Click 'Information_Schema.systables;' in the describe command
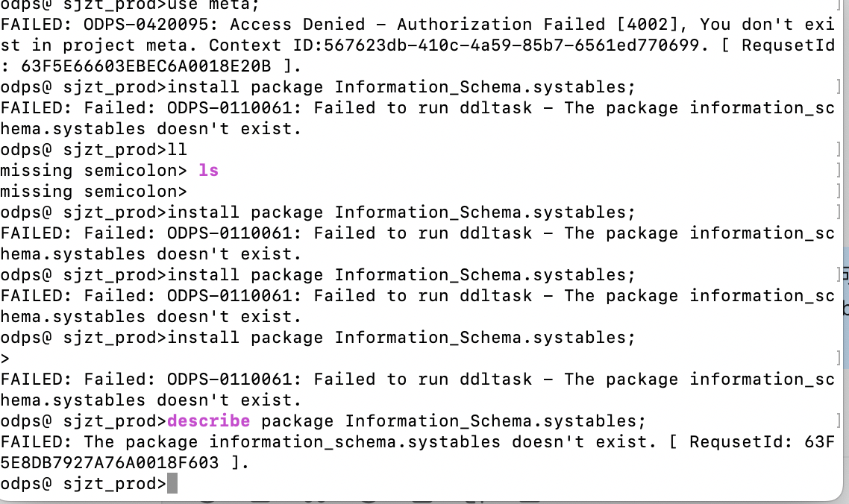The height and width of the screenshot is (504, 849). 495,420
